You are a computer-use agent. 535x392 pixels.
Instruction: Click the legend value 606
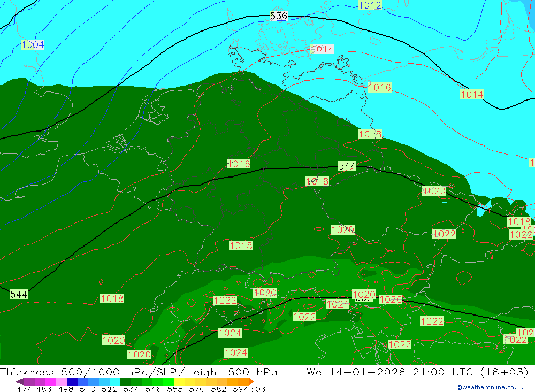258,389
